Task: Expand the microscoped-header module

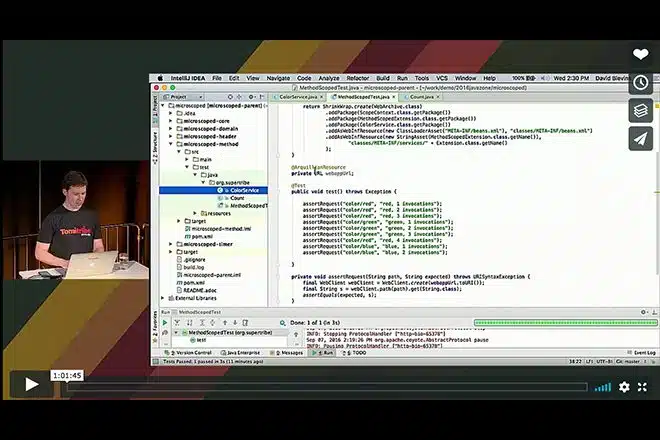Action: [171, 136]
